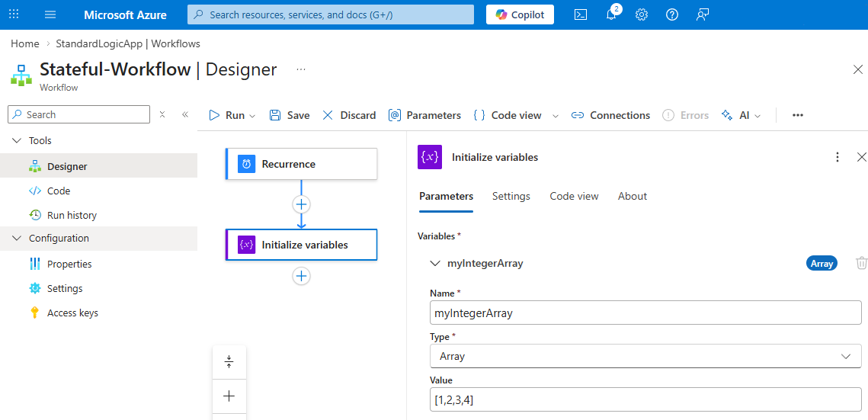The image size is (868, 420).
Task: Switch to the Parameters tab
Action: [x=446, y=197]
